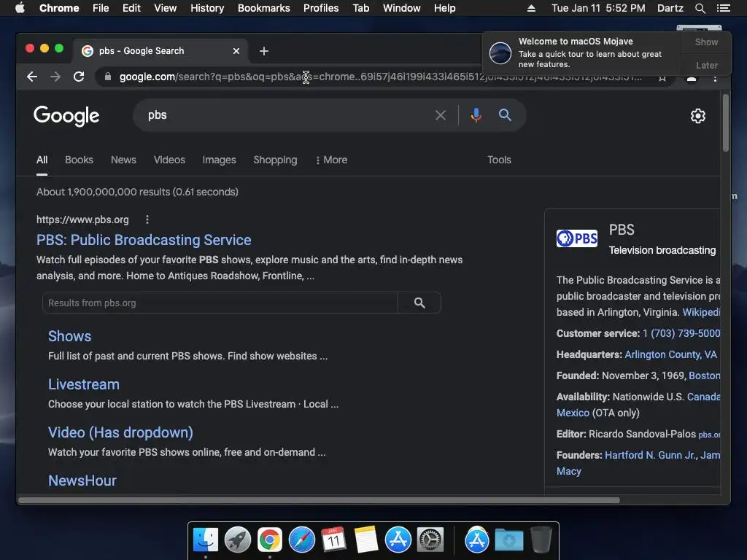Open the Profiles menu
The width and height of the screenshot is (747, 560).
pyautogui.click(x=321, y=8)
